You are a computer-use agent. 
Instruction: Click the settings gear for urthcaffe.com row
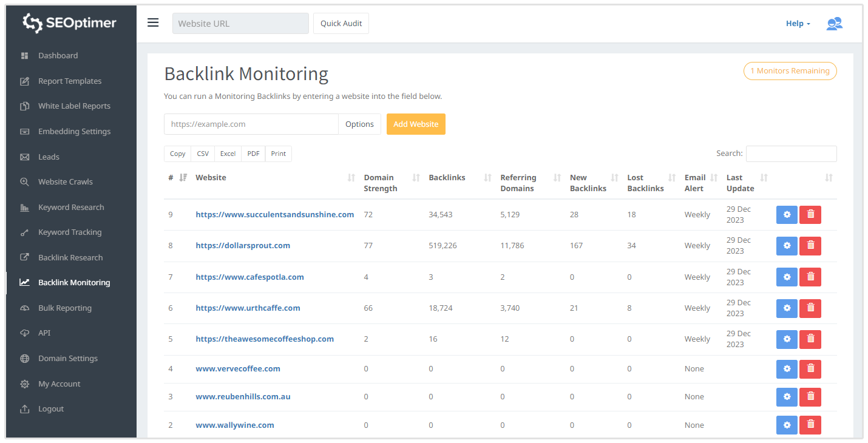click(x=787, y=308)
